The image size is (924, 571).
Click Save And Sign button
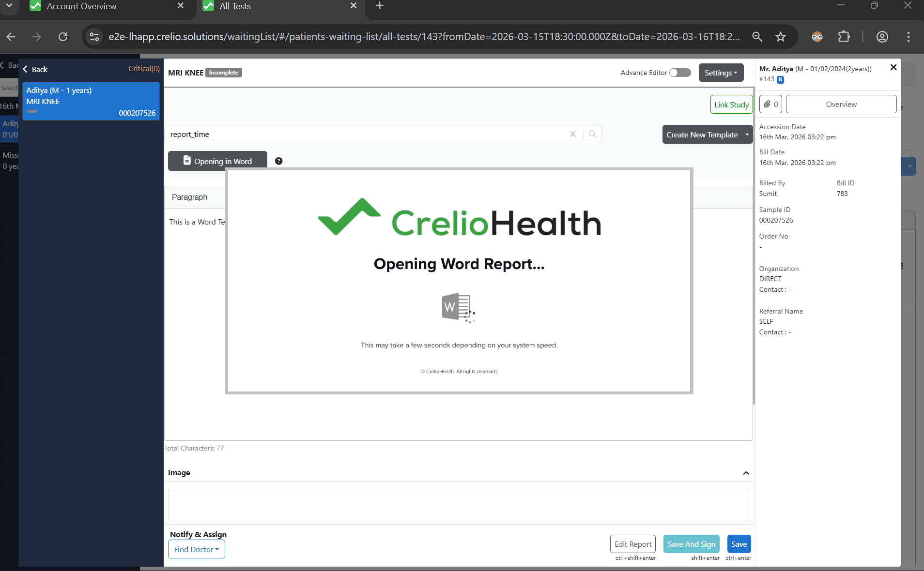click(x=691, y=544)
